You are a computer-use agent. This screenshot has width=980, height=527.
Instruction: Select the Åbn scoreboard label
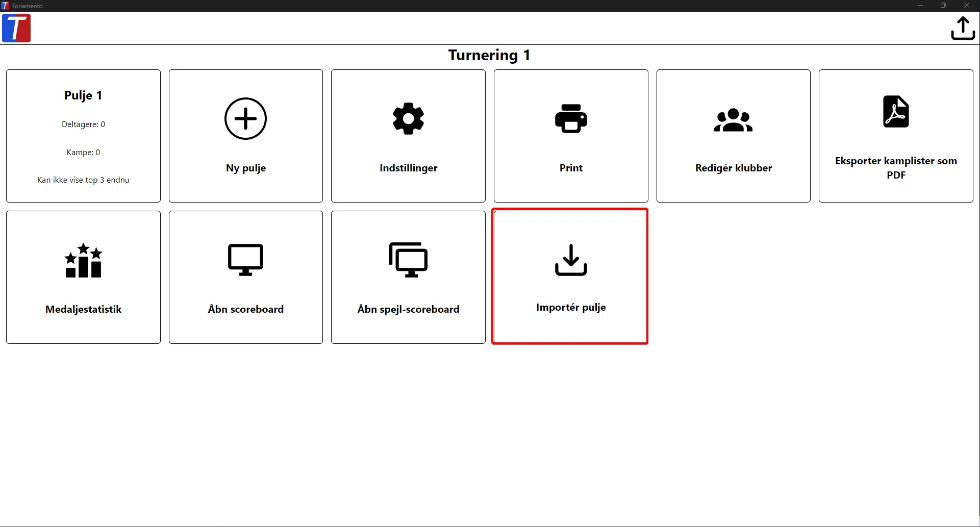245,309
